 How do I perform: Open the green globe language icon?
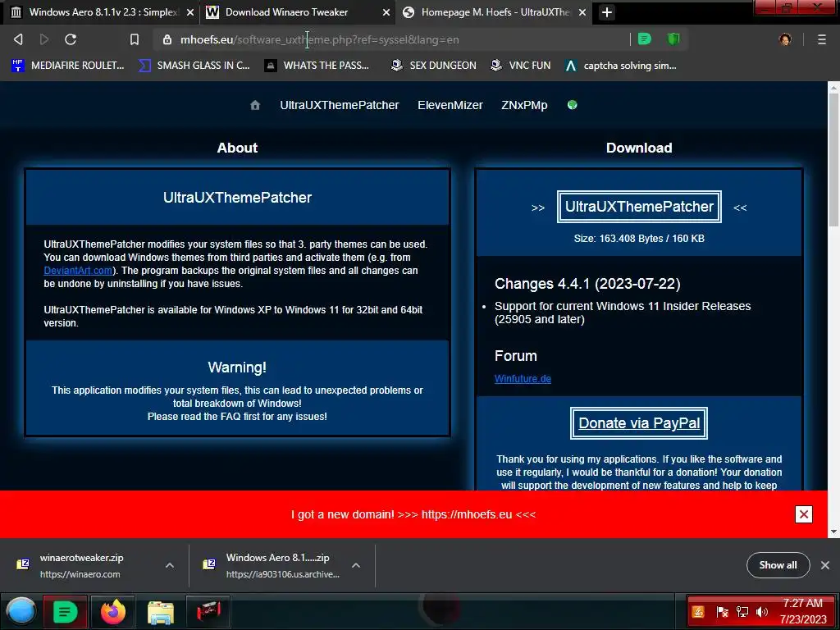coord(572,104)
